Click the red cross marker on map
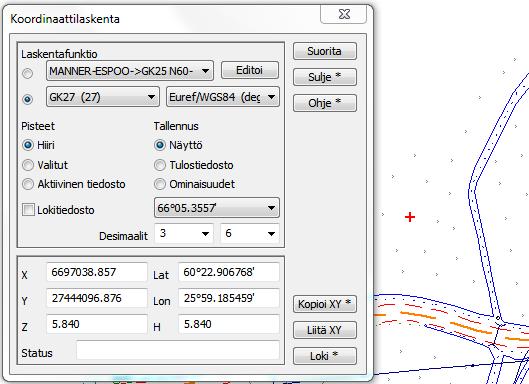Viewport: 529px width, 384px height. pyautogui.click(x=410, y=217)
